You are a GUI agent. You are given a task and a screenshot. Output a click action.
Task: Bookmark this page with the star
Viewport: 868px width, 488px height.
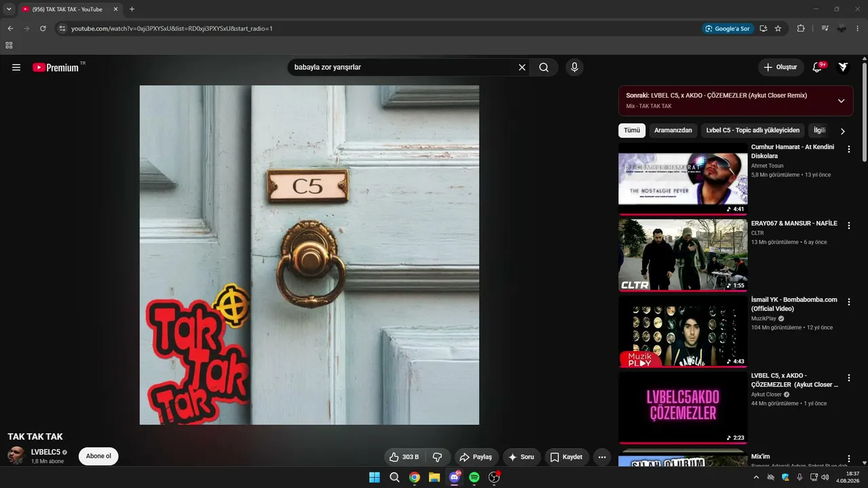coord(778,28)
